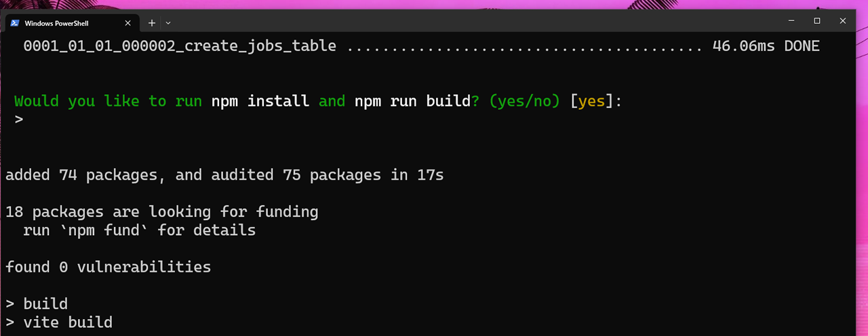
Task: Expand the new tab profile dropdown
Action: pos(168,23)
